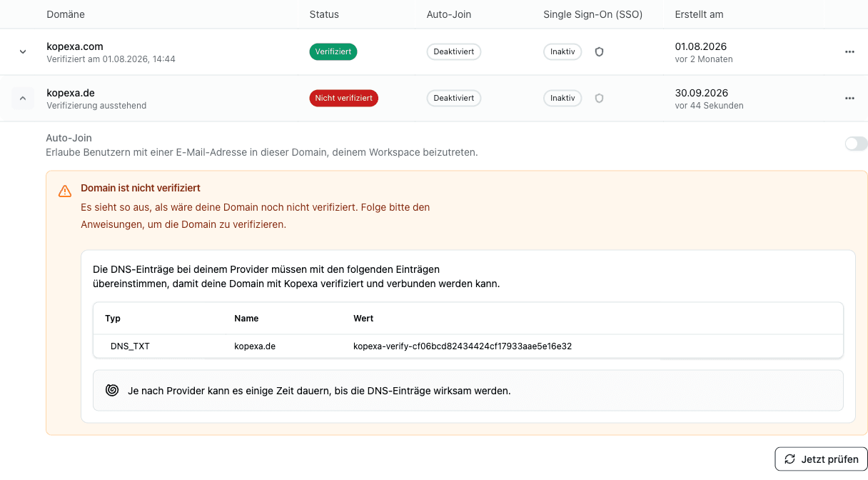Click the 30.09.2026 creation date

tap(702, 93)
